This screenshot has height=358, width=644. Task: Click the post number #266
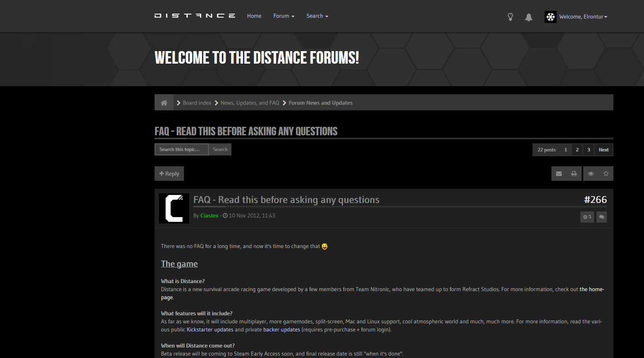[595, 199]
